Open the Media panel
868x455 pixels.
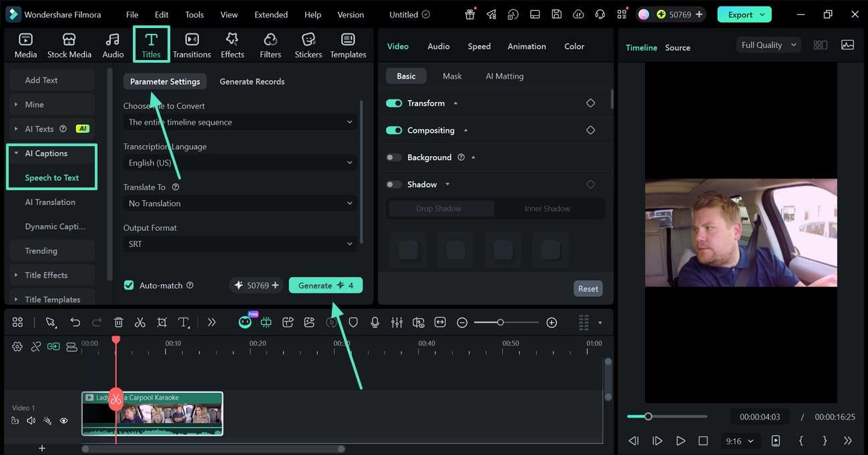pyautogui.click(x=25, y=45)
